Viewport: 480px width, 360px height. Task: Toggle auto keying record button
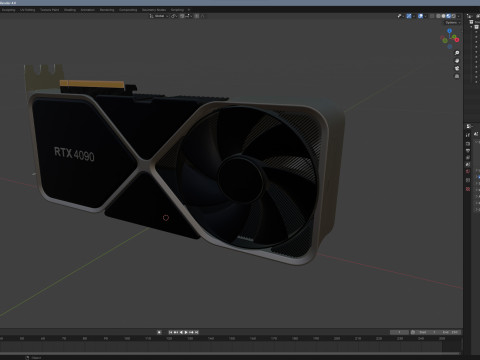tap(159, 332)
